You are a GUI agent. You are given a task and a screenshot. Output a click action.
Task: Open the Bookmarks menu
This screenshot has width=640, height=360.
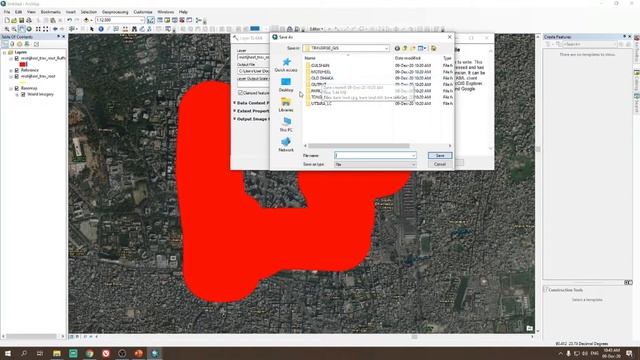[x=51, y=12]
